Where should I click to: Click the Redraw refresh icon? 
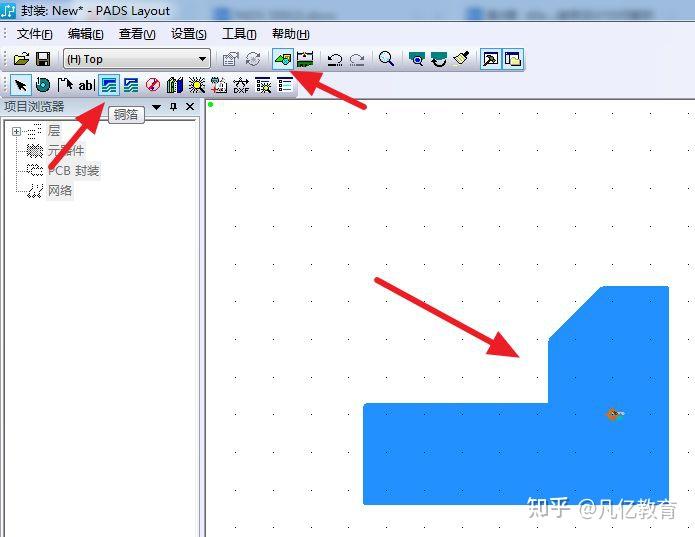point(439,59)
